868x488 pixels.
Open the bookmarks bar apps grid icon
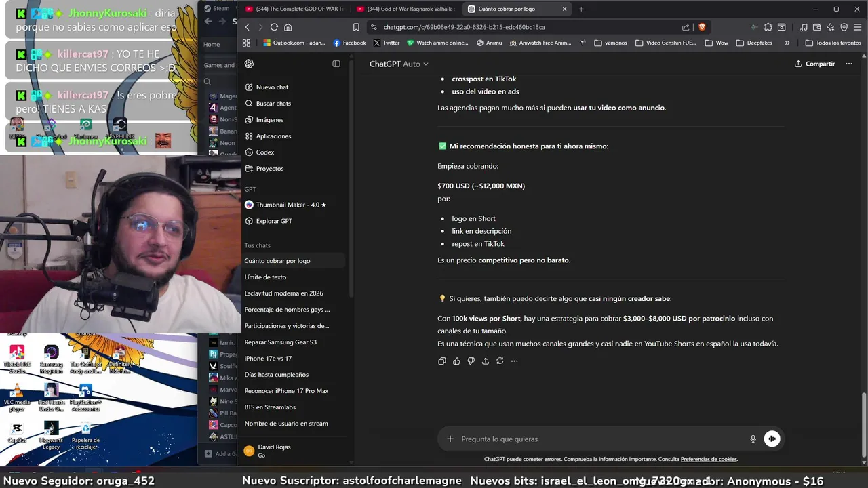pos(246,43)
